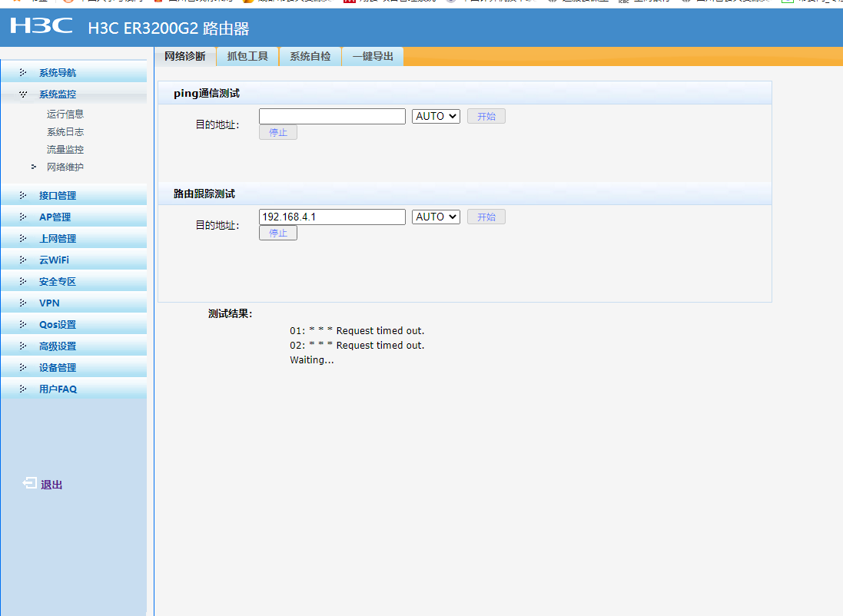The width and height of the screenshot is (843, 616).
Task: Expand the Qos设置 menu section
Action: 74,324
